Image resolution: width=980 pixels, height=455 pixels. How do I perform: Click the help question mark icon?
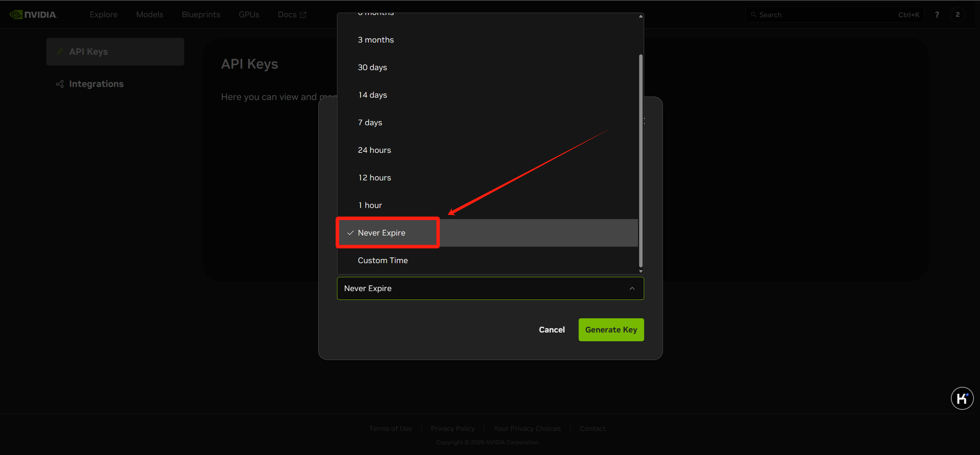tap(937, 15)
